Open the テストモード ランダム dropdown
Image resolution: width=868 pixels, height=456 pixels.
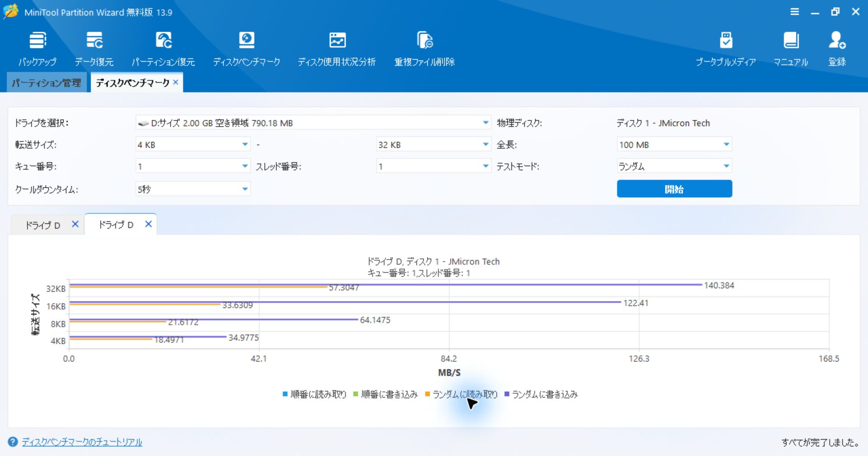tap(674, 166)
